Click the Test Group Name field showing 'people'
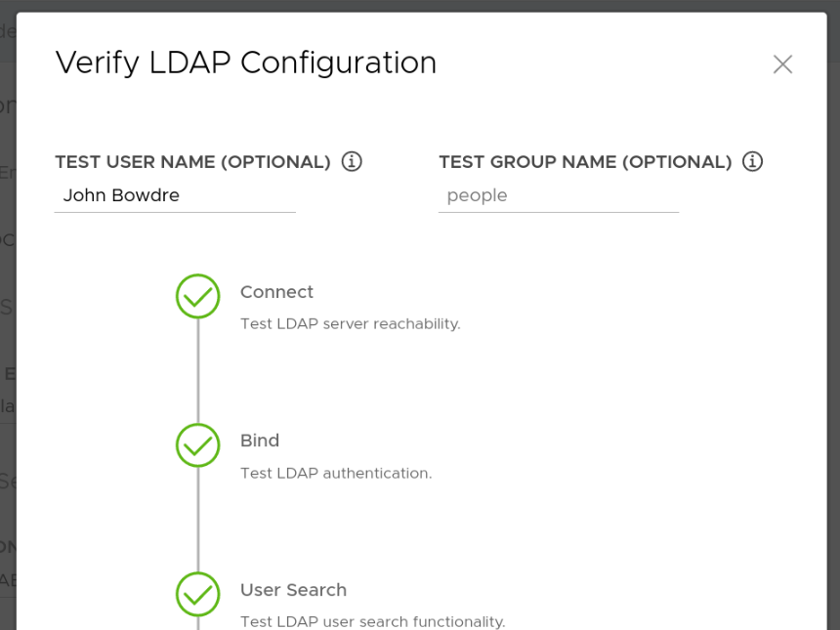840x630 pixels. (x=559, y=195)
